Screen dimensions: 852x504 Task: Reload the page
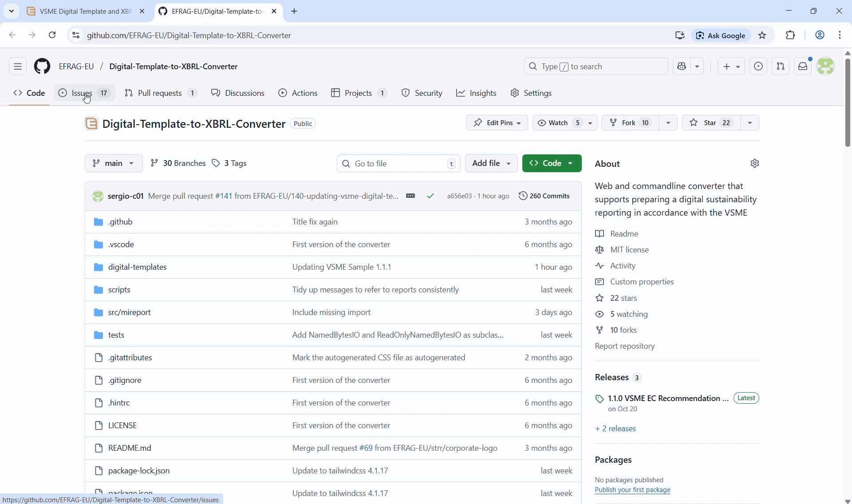52,35
